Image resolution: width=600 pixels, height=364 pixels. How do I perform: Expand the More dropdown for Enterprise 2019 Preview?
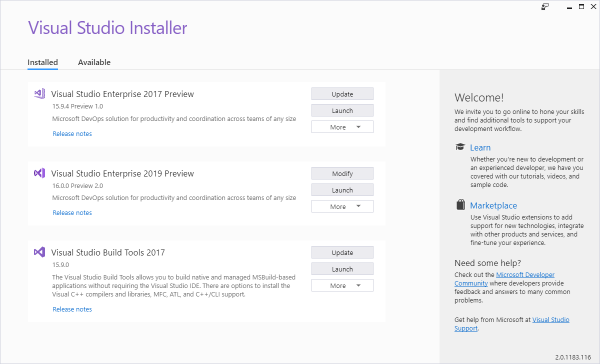click(342, 206)
